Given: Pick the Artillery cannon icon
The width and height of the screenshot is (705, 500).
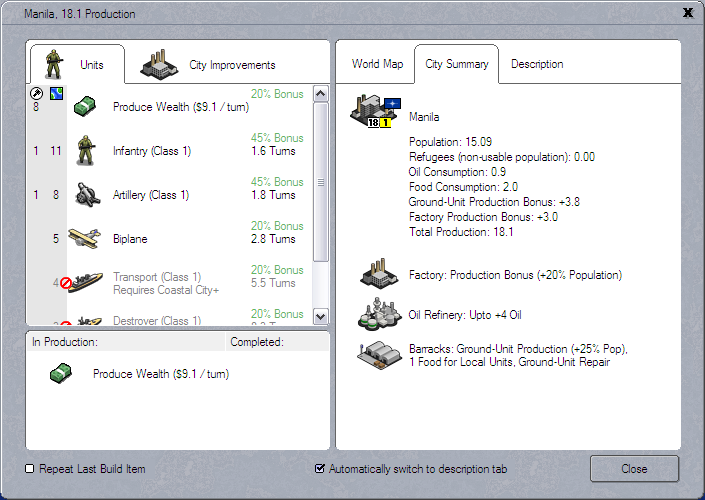Looking at the screenshot, I should pos(85,195).
